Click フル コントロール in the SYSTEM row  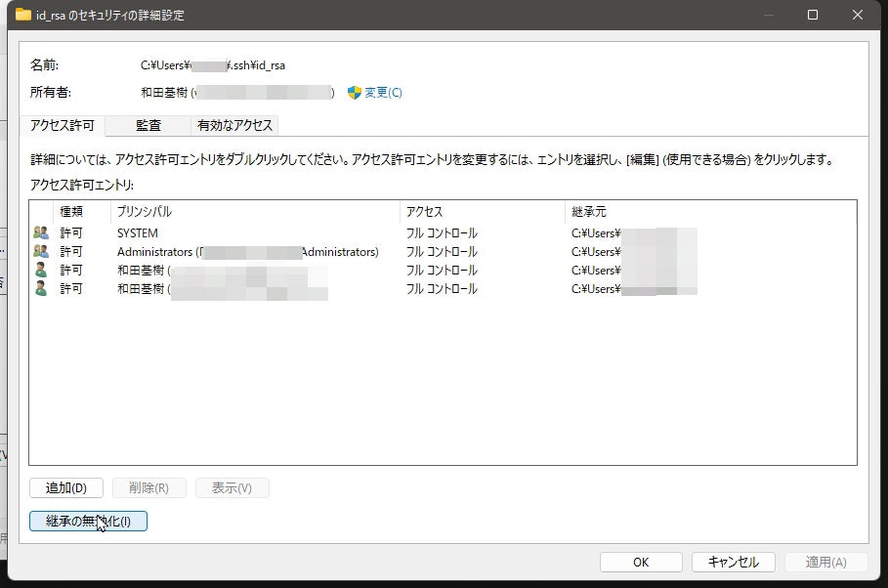coord(442,232)
